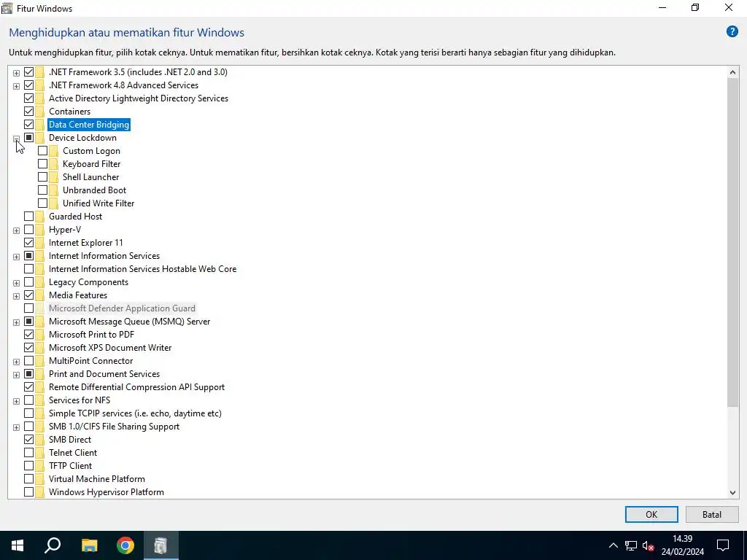Check the Unbranded Boot checkbox
Viewport: 747px width, 560px height.
pyautogui.click(x=42, y=190)
